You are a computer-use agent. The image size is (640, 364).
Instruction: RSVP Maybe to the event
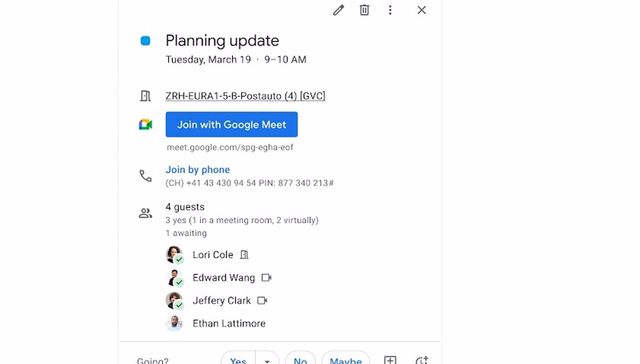pyautogui.click(x=346, y=360)
